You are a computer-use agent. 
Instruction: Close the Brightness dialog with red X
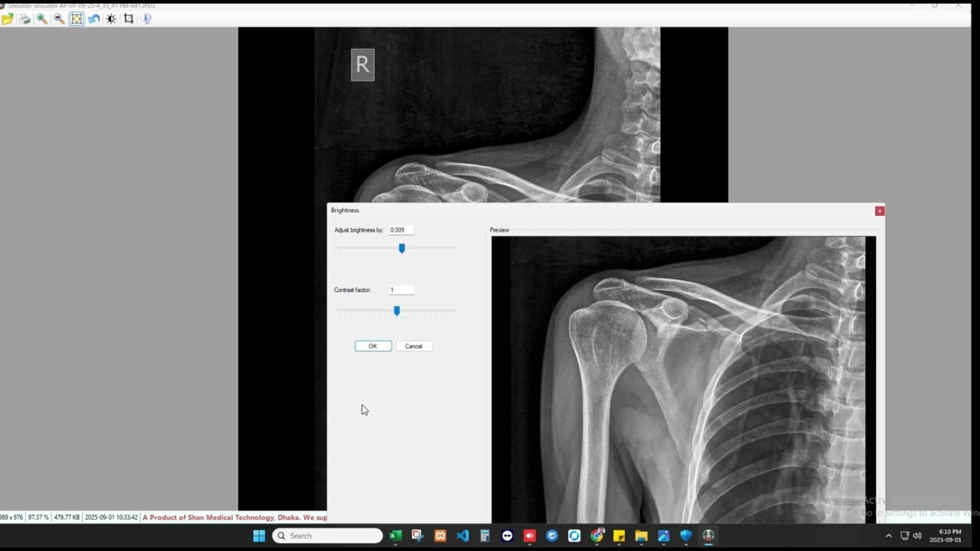click(x=880, y=210)
